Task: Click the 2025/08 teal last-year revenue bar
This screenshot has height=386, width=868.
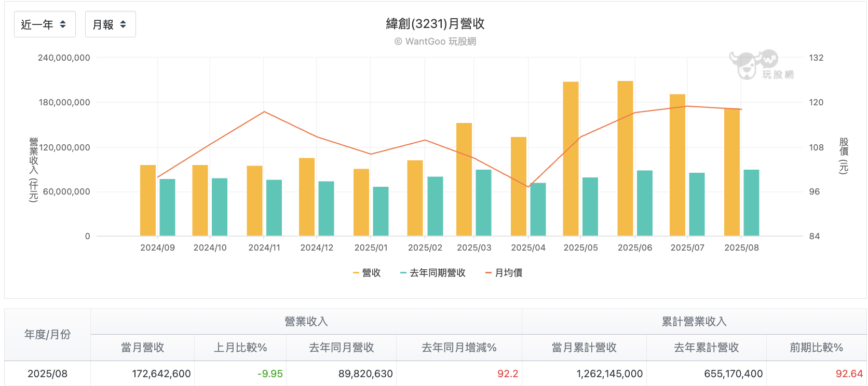Action: (x=751, y=203)
